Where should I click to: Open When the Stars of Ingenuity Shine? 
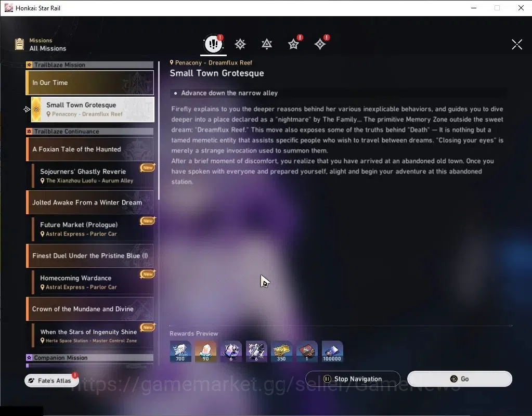[x=93, y=335]
